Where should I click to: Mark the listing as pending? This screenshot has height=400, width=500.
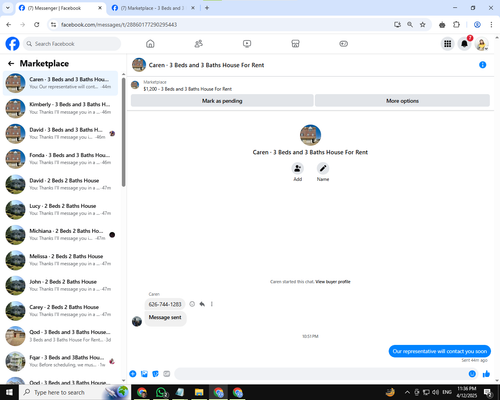[222, 101]
